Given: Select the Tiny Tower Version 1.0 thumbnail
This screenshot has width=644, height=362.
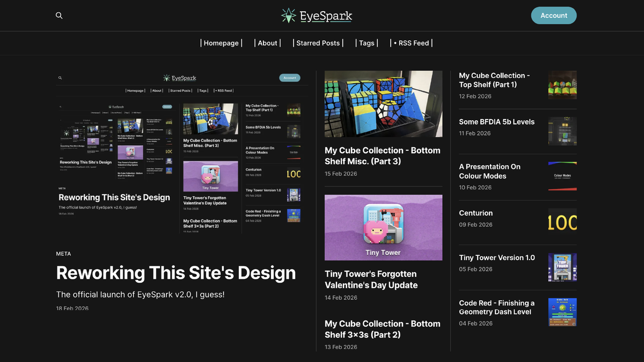Looking at the screenshot, I should click(x=562, y=267).
